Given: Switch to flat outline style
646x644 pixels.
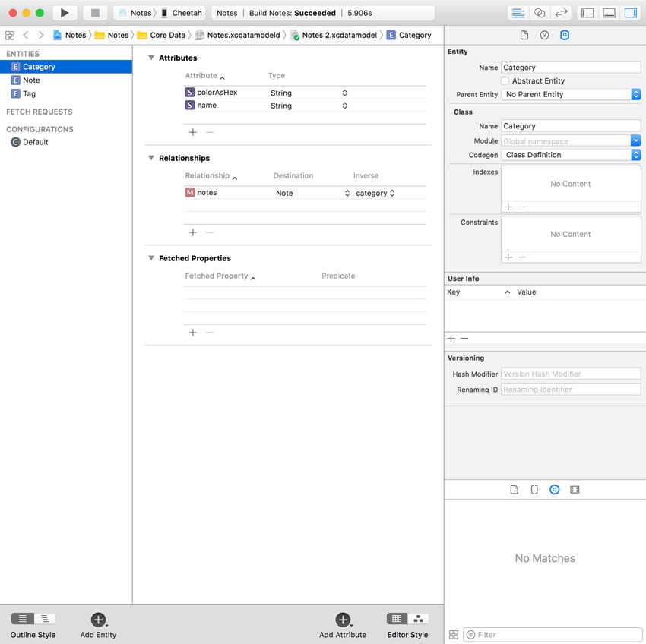Looking at the screenshot, I should tap(23, 618).
